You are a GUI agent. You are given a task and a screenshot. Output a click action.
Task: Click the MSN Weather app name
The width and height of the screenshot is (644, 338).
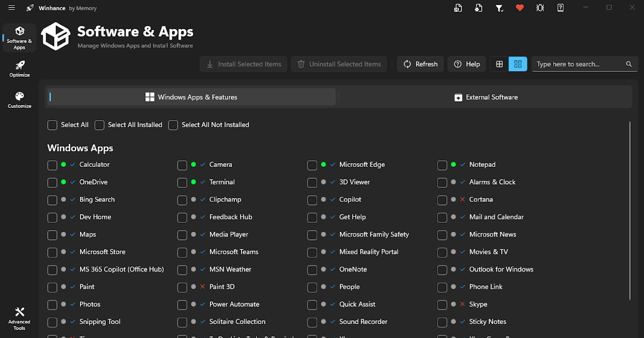point(230,269)
